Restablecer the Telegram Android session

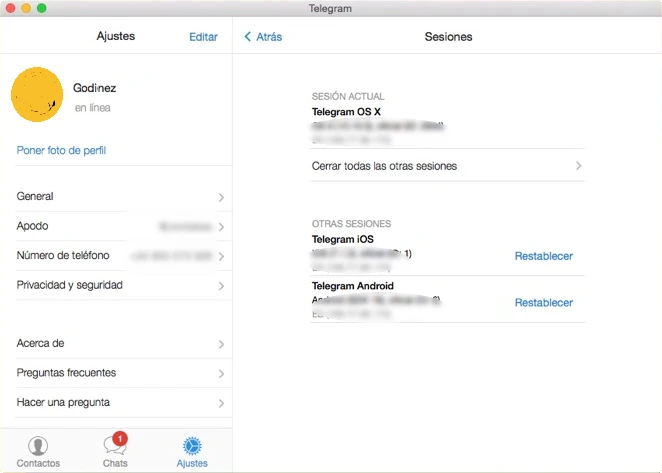[x=543, y=302]
